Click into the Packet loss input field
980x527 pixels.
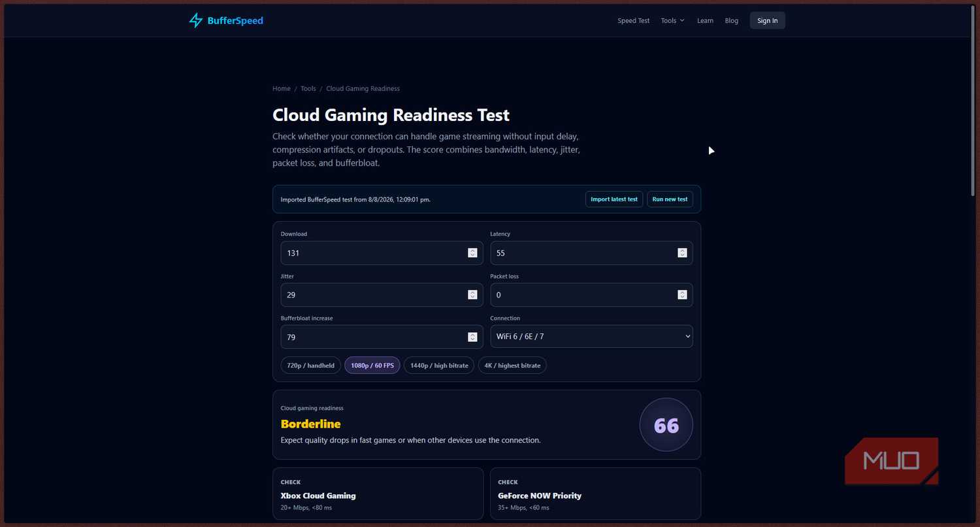click(591, 295)
